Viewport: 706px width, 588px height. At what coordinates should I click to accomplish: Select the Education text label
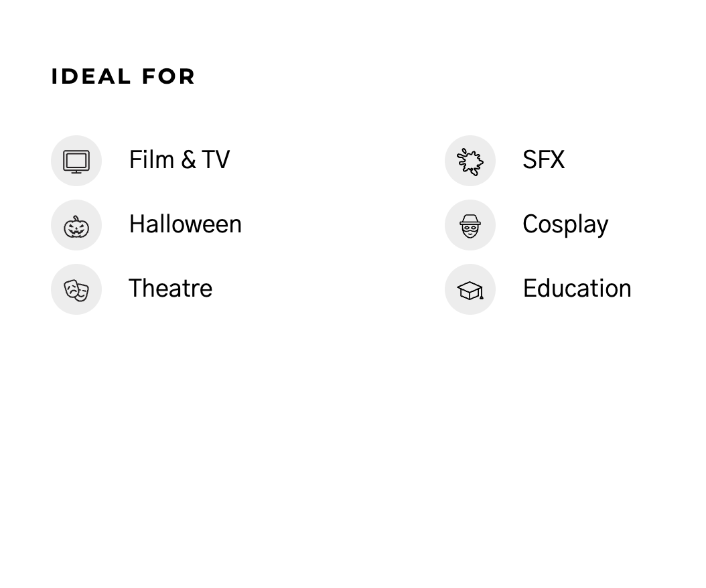(577, 289)
